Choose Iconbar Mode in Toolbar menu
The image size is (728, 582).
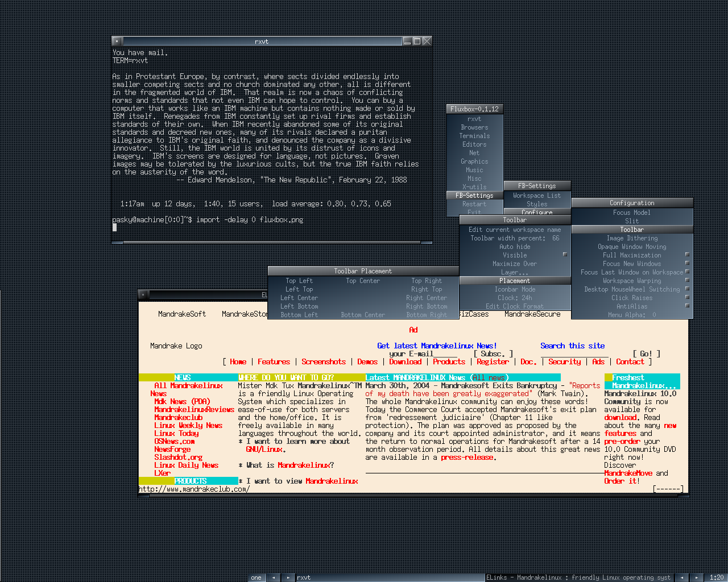[x=515, y=289]
